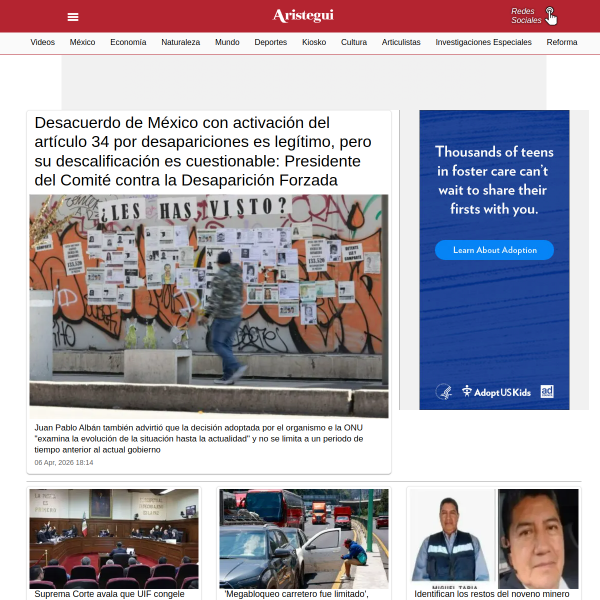Select the Cultura menu item
The height and width of the screenshot is (600, 600).
[354, 42]
